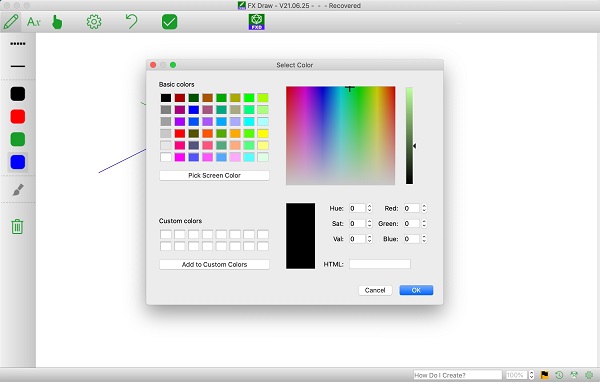600x382 pixels.
Task: Click the Red stepper arrows
Action: [424, 208]
